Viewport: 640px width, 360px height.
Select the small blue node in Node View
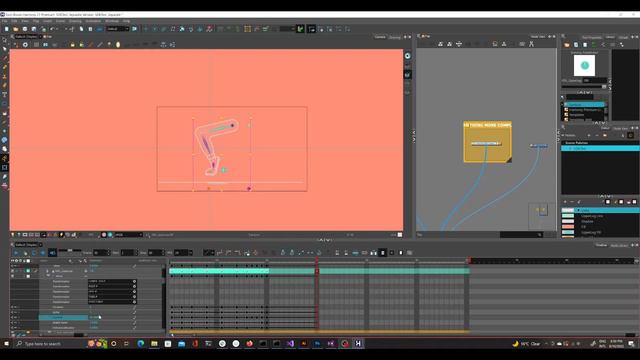[x=539, y=146]
